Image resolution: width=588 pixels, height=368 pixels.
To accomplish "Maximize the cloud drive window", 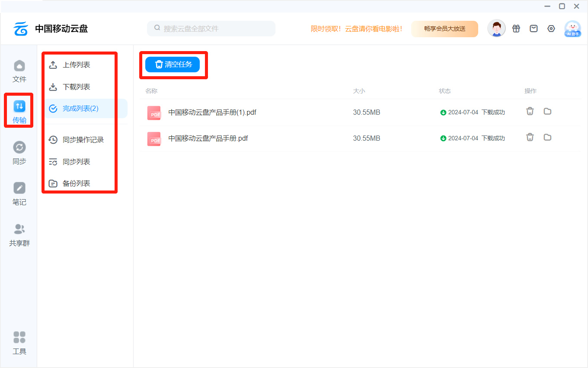I will (562, 6).
